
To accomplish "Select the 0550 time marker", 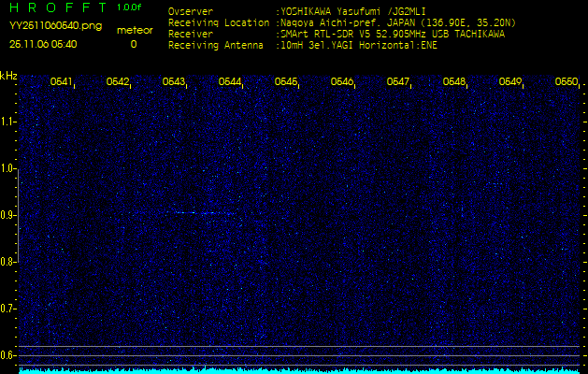I will (x=566, y=82).
